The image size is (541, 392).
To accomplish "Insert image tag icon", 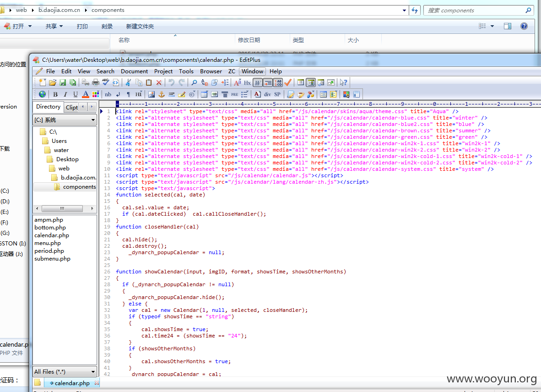I will [151, 94].
